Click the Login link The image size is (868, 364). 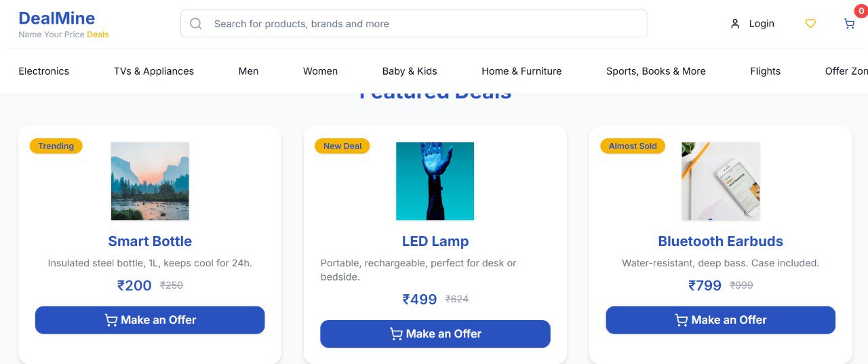(762, 24)
